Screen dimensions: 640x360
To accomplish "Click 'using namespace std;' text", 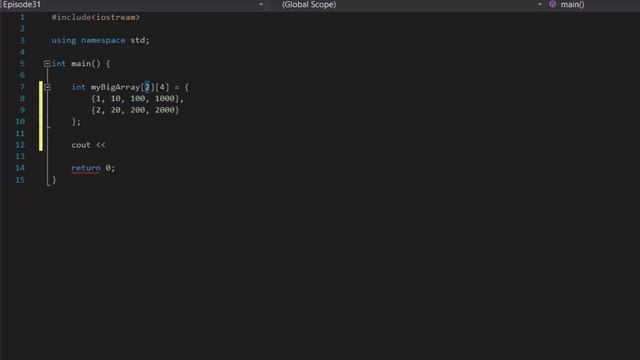I will coord(100,40).
